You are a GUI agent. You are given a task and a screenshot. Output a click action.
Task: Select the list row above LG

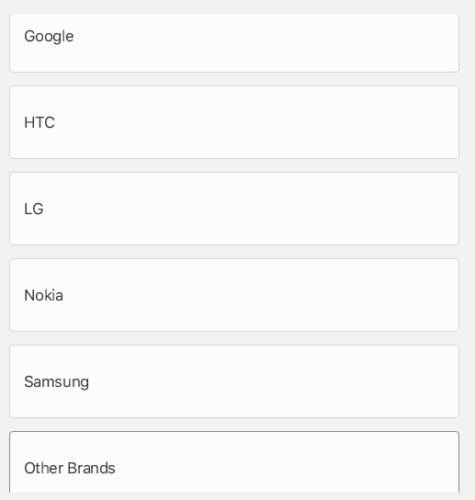[x=234, y=122]
